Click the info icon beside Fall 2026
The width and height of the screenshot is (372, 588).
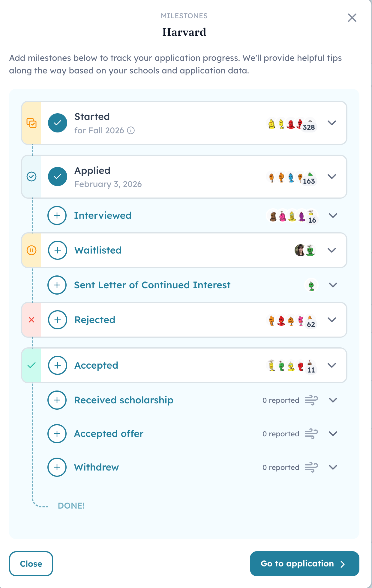pyautogui.click(x=131, y=130)
